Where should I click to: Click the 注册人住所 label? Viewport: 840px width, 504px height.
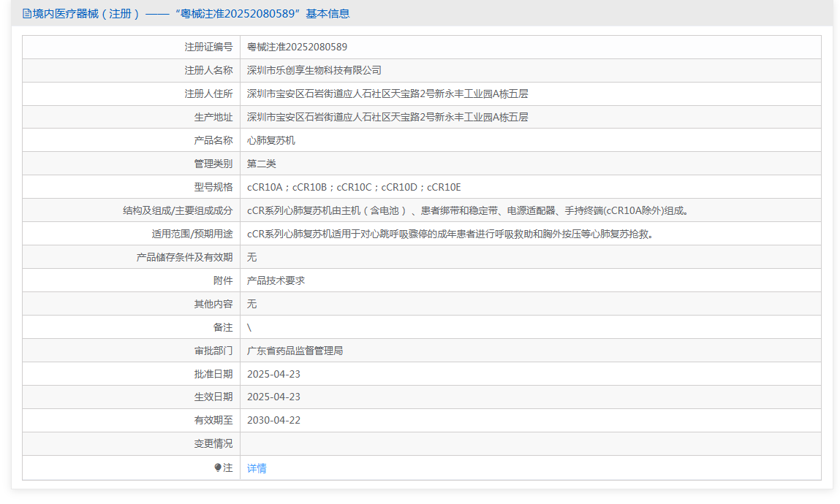pos(208,93)
